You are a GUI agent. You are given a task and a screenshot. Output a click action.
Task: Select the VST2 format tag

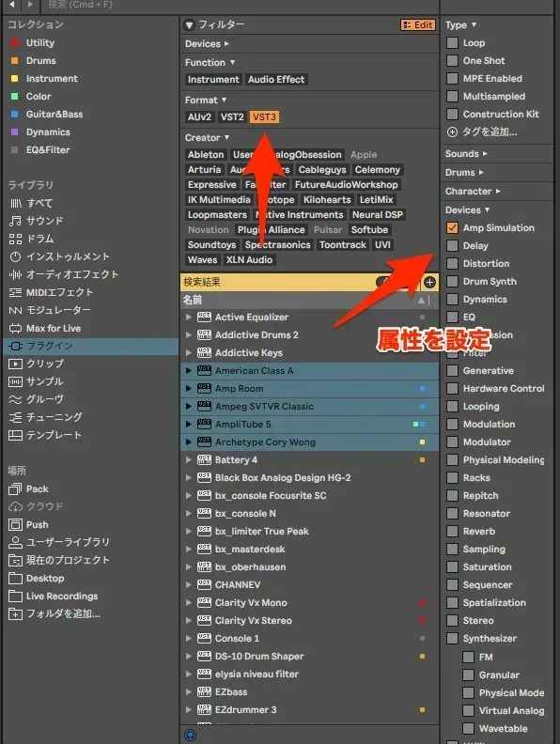coord(232,116)
